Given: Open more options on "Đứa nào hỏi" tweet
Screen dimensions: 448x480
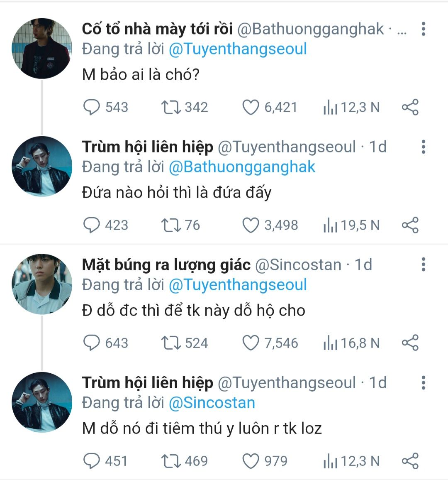Looking at the screenshot, I should (423, 147).
